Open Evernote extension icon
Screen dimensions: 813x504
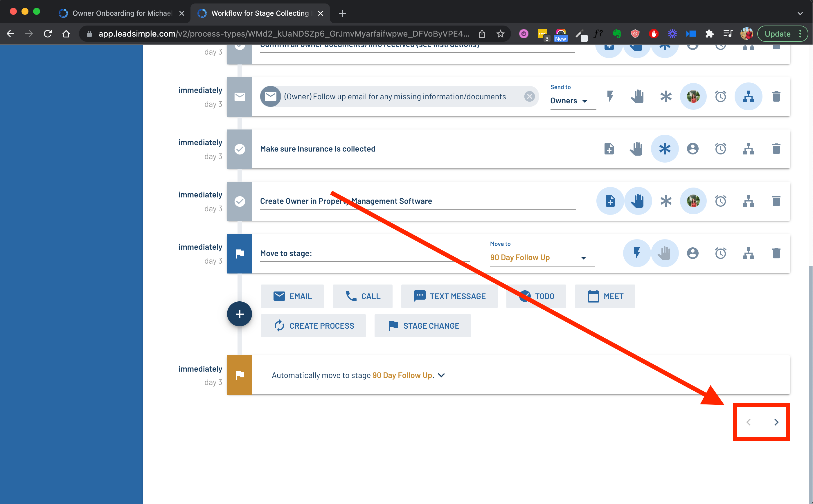617,34
